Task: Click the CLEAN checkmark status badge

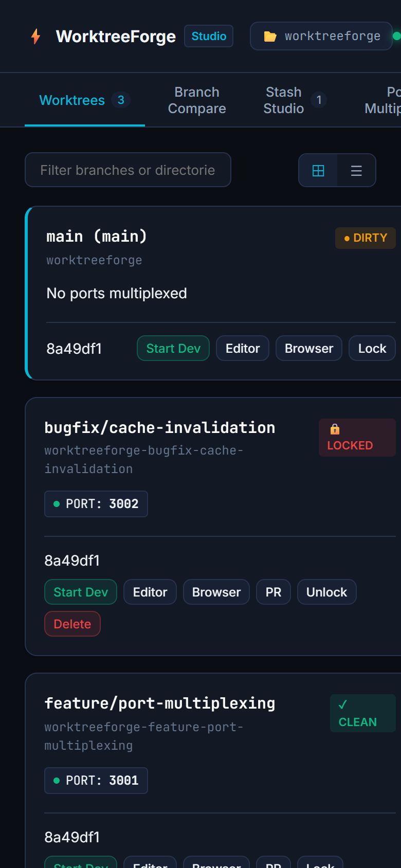Action: [x=363, y=713]
